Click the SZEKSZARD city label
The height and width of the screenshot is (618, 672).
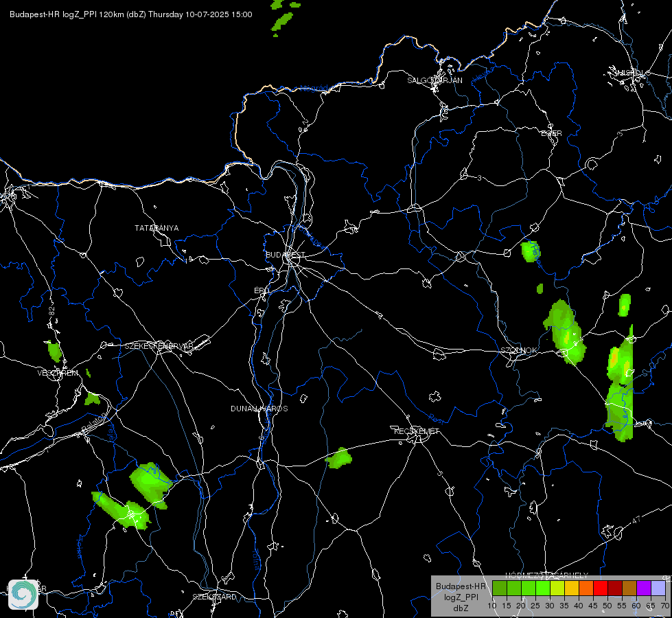(x=214, y=597)
